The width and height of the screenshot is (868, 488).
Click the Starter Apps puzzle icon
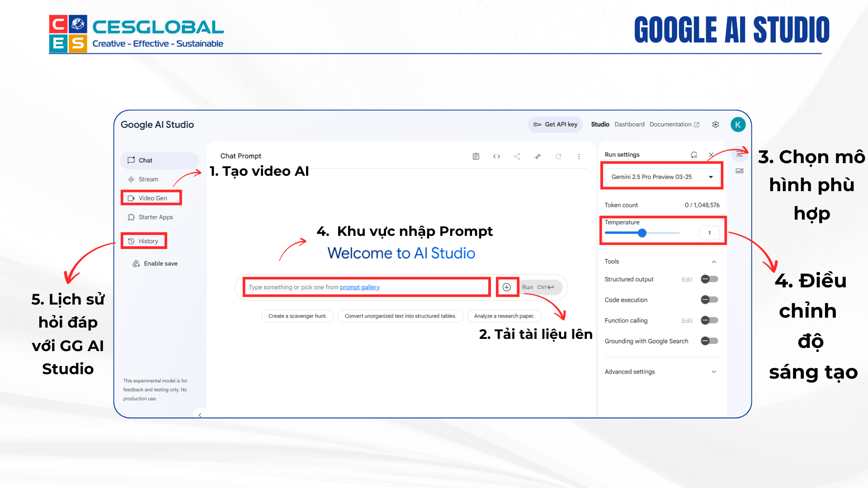[x=131, y=217]
